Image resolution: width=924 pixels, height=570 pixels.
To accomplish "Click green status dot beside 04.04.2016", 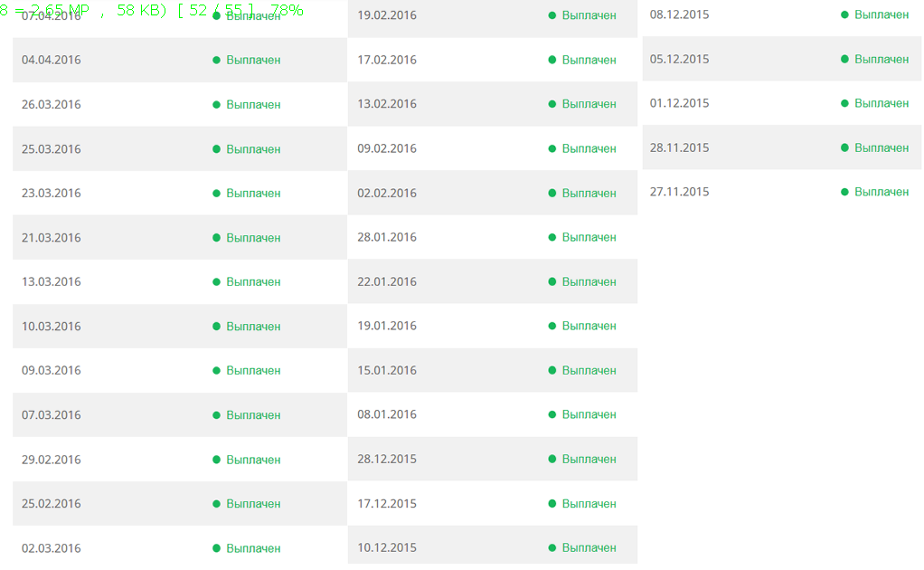I will click(x=217, y=60).
